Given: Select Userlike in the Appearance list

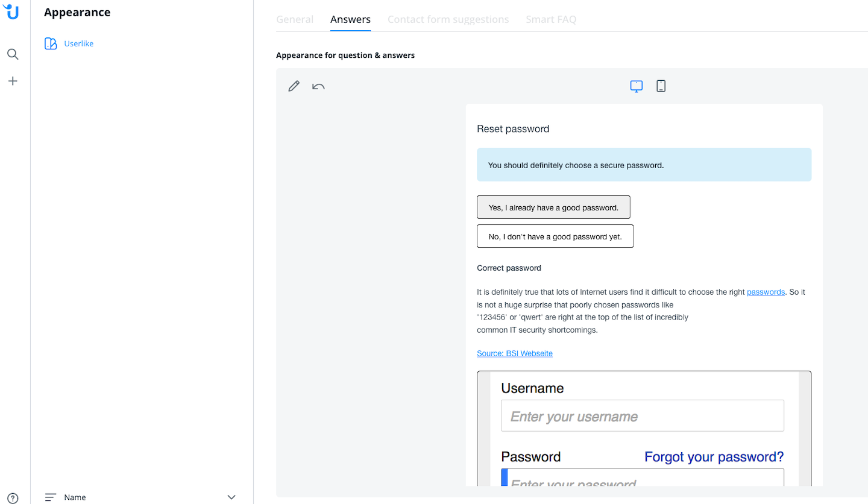Looking at the screenshot, I should [79, 43].
